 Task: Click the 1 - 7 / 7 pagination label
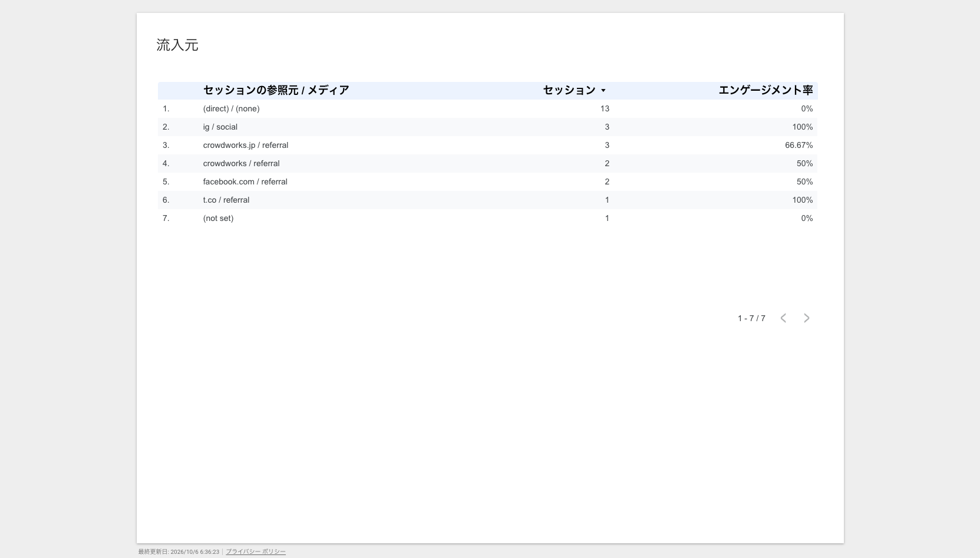(751, 318)
